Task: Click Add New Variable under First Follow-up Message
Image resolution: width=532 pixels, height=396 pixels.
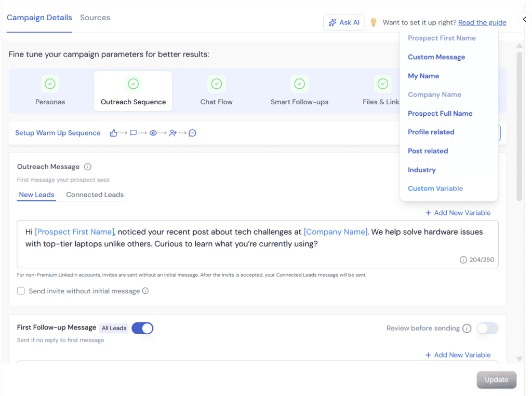Action: pyautogui.click(x=458, y=355)
